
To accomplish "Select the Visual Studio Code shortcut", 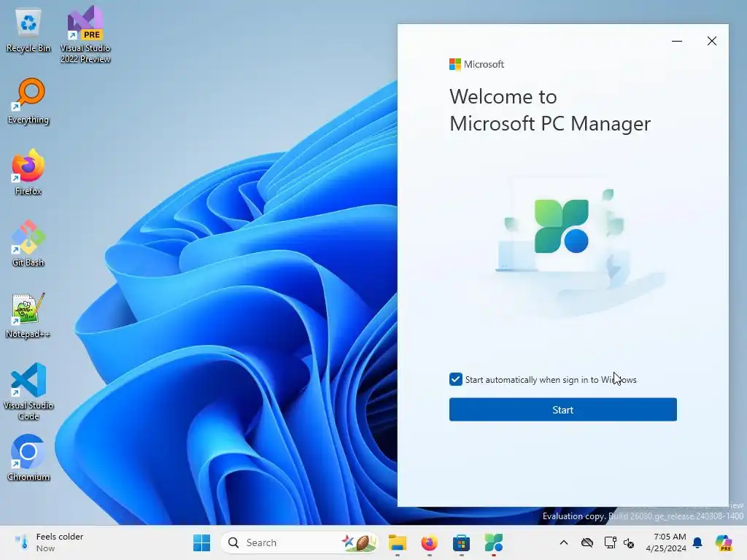I will (28, 392).
